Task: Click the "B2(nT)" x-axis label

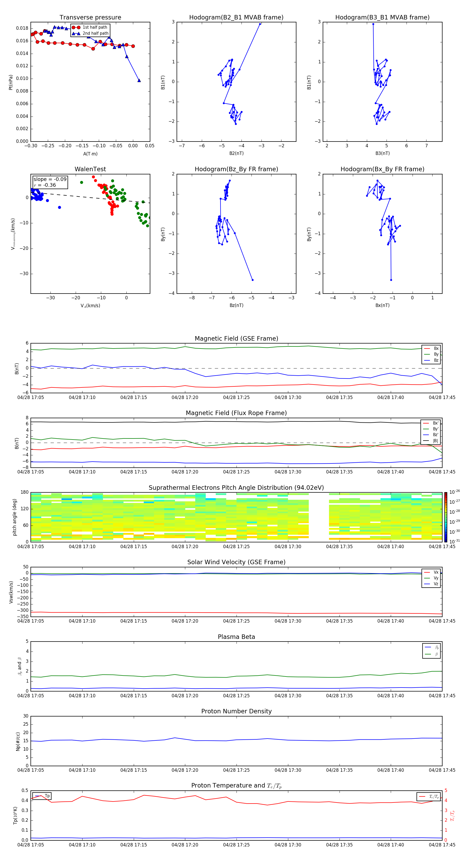Action: 236,153
